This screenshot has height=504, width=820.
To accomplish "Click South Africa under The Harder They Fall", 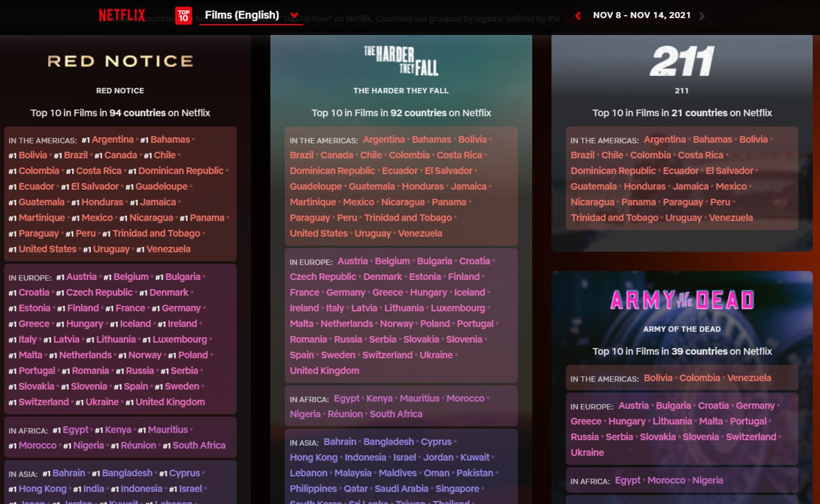I will [396, 414].
